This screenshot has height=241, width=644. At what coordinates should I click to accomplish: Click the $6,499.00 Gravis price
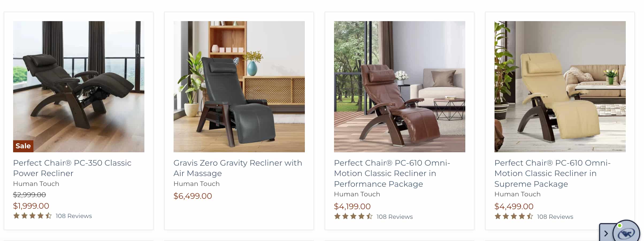tap(193, 196)
